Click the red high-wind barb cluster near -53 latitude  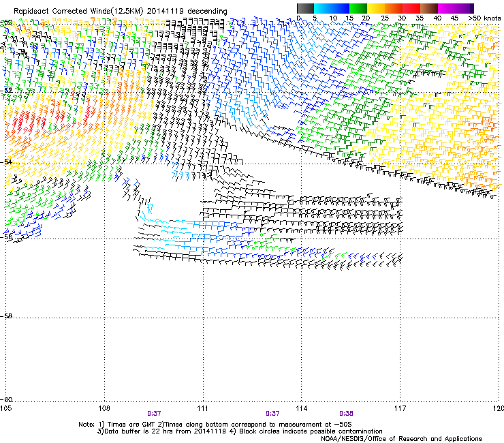pyautogui.click(x=31, y=121)
